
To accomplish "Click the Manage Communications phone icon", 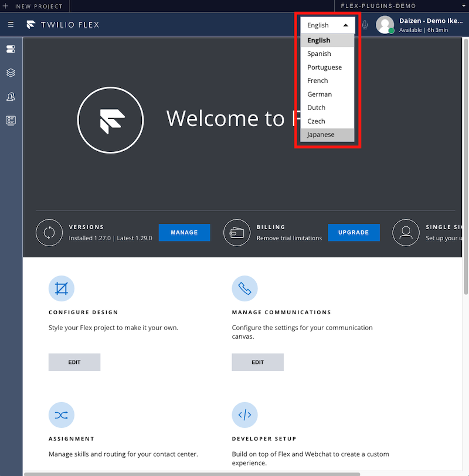I will tap(244, 288).
